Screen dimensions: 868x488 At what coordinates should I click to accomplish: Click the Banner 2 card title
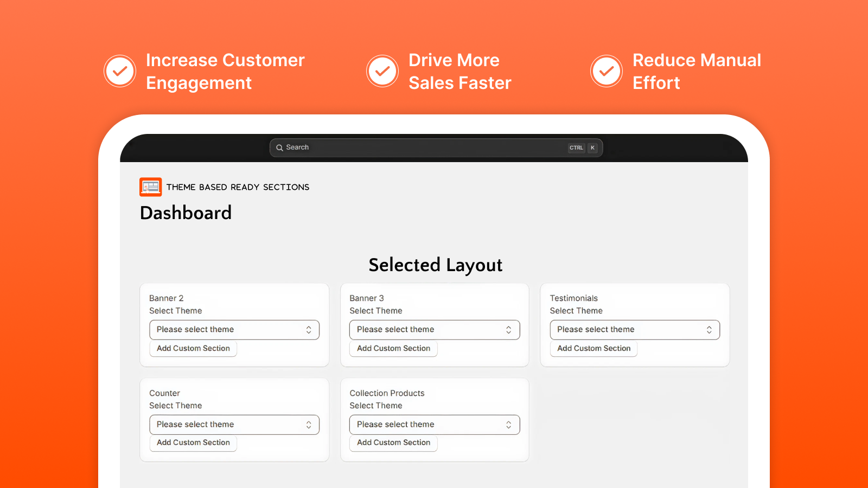pos(167,298)
